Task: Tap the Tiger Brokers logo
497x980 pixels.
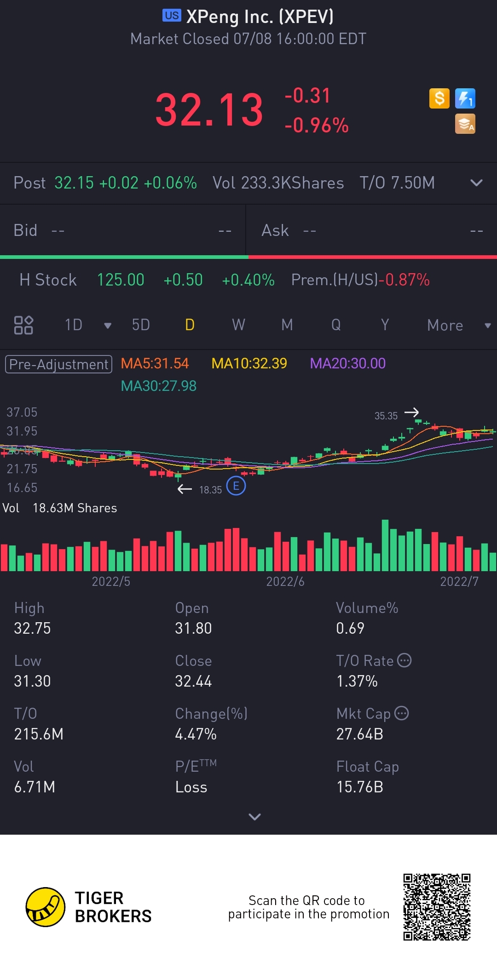Action: (88, 907)
